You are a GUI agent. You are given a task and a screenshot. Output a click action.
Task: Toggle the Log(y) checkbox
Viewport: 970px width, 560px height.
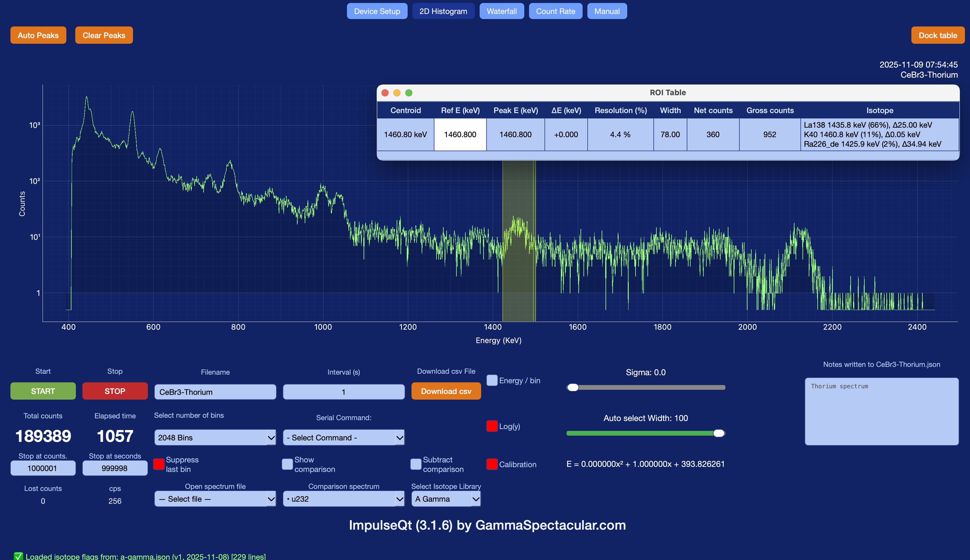point(492,426)
